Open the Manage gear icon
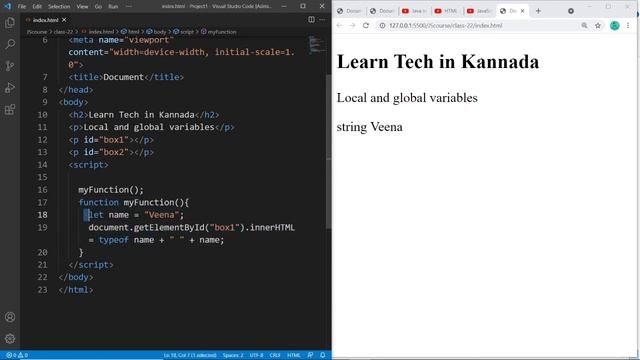 pyautogui.click(x=10, y=338)
